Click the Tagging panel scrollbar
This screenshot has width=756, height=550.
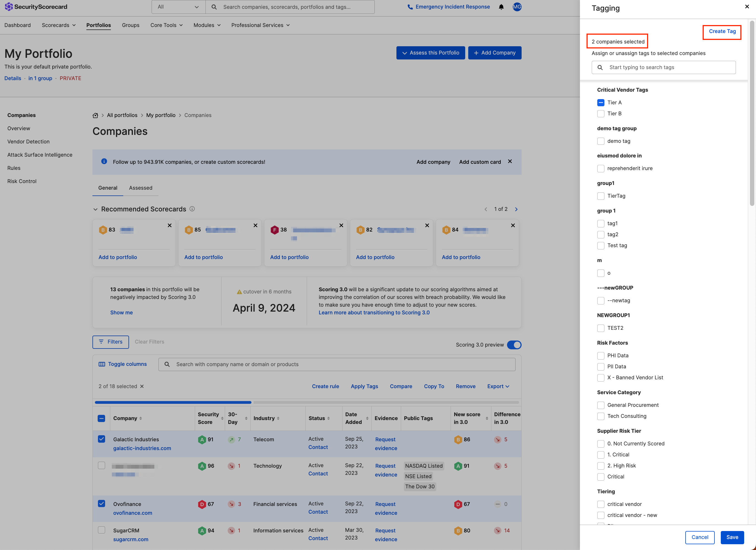pyautogui.click(x=752, y=113)
